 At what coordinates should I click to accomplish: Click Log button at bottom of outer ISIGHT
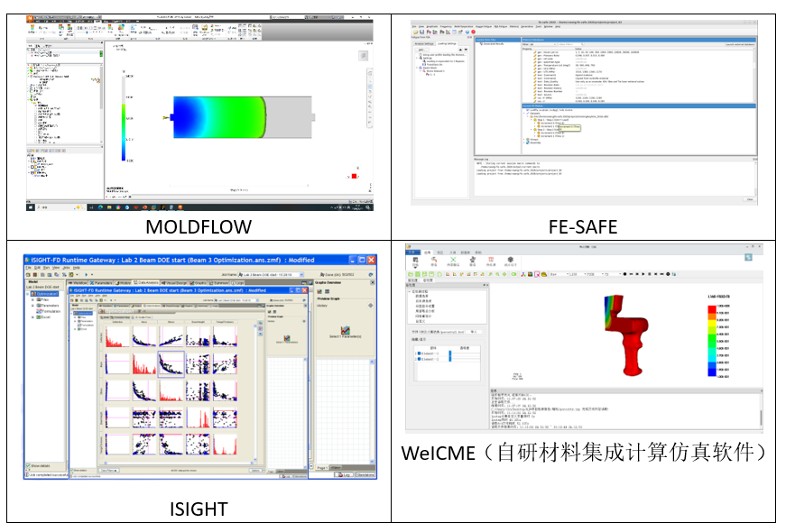coord(344,475)
